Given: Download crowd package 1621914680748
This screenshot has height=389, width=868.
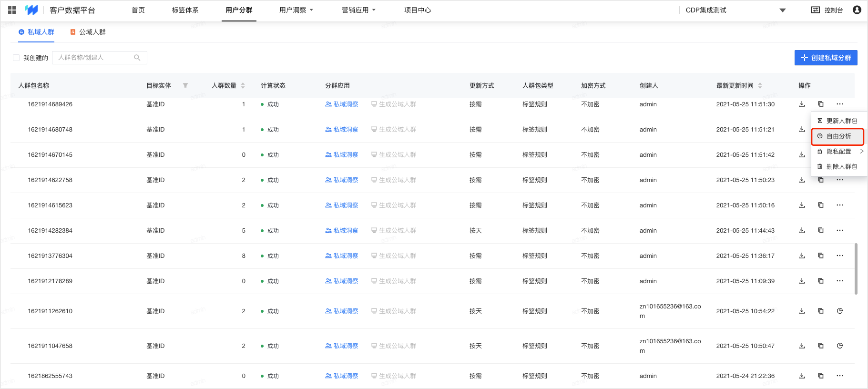Looking at the screenshot, I should [802, 129].
